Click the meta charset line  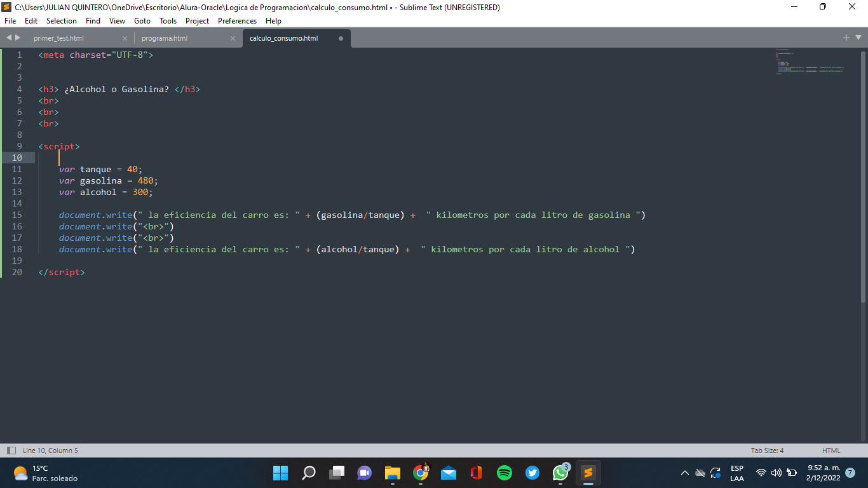[x=96, y=55]
